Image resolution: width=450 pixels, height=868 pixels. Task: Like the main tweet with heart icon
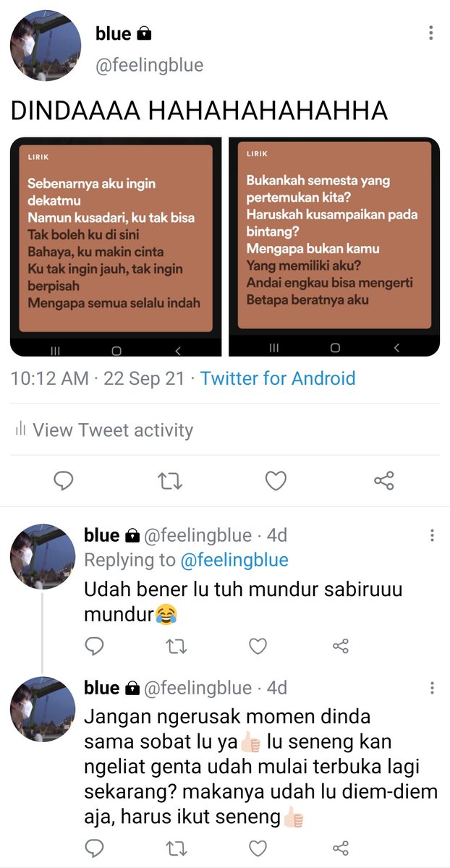tap(276, 480)
